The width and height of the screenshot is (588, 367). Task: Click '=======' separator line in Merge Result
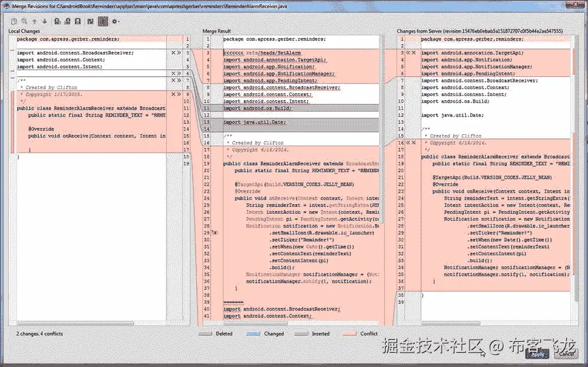point(233,302)
